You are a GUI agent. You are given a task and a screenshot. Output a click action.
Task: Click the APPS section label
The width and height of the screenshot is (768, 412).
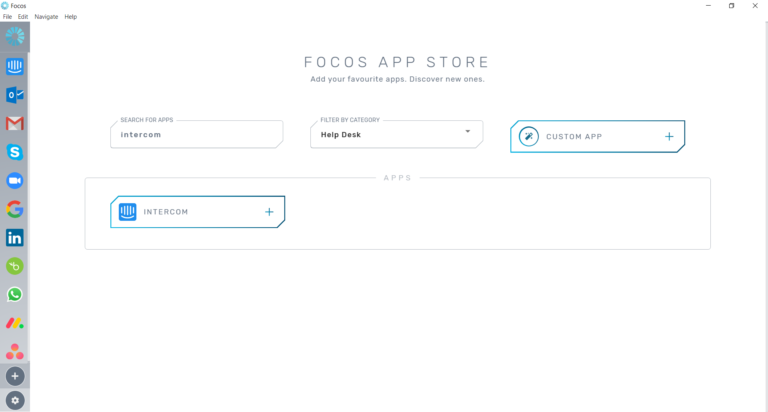tap(398, 178)
